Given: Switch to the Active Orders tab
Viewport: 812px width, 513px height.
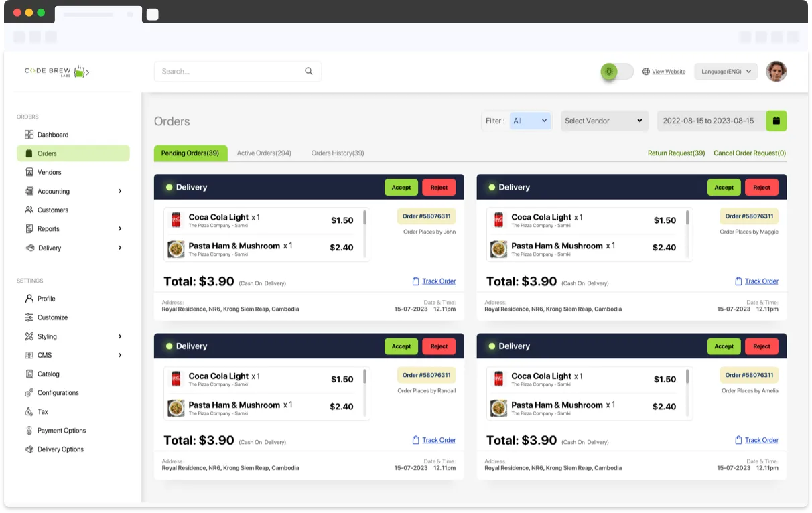Looking at the screenshot, I should tap(264, 153).
